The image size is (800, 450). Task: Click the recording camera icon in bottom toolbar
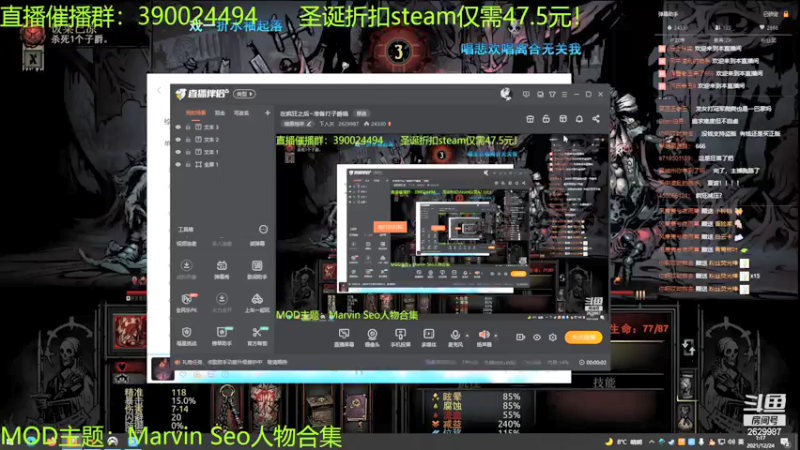click(520, 337)
